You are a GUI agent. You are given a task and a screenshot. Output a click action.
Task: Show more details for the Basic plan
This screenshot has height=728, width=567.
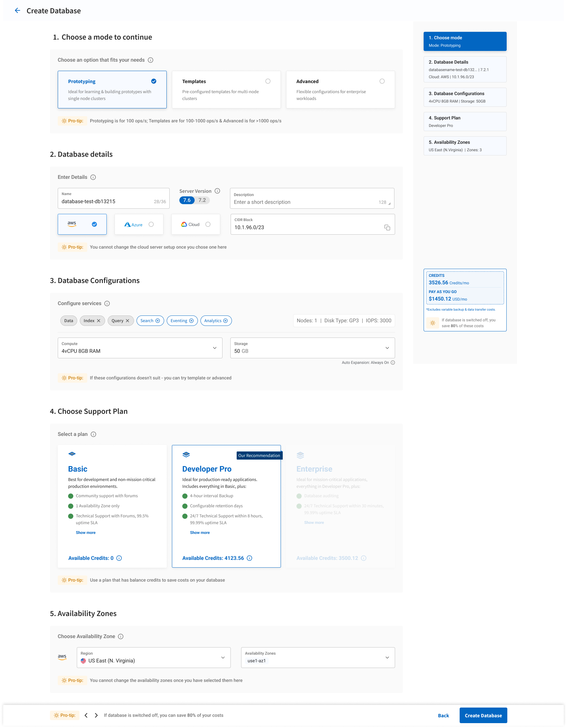85,532
